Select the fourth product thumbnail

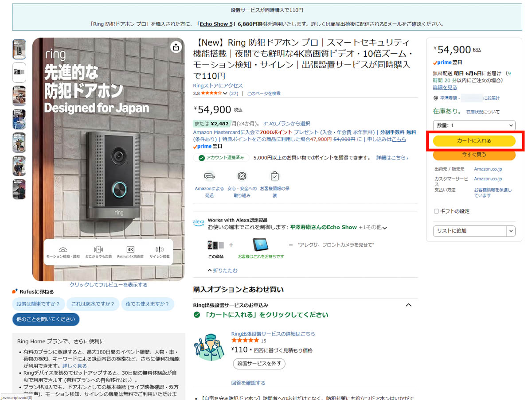19,119
